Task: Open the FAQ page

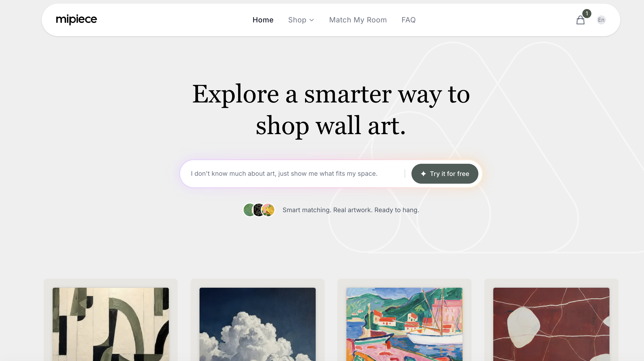Action: 409,20
